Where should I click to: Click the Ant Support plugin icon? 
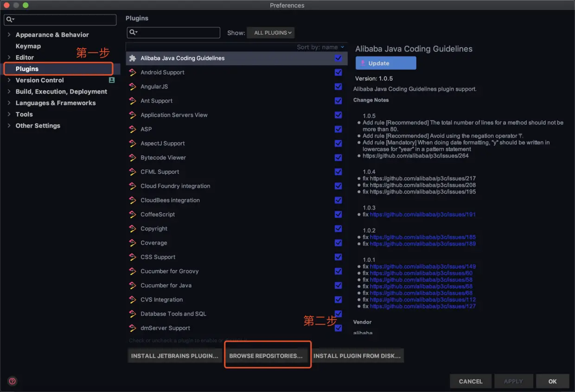click(x=133, y=101)
